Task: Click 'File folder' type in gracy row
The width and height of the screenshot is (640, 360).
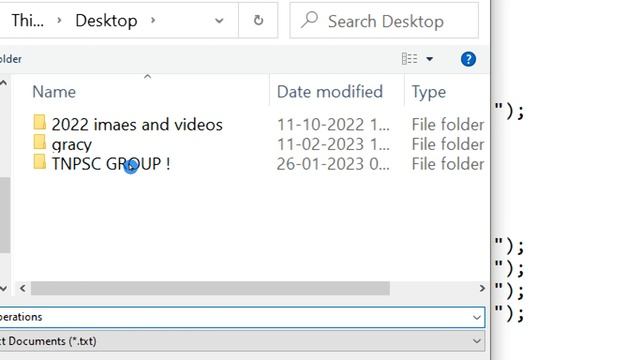Action: [x=448, y=144]
